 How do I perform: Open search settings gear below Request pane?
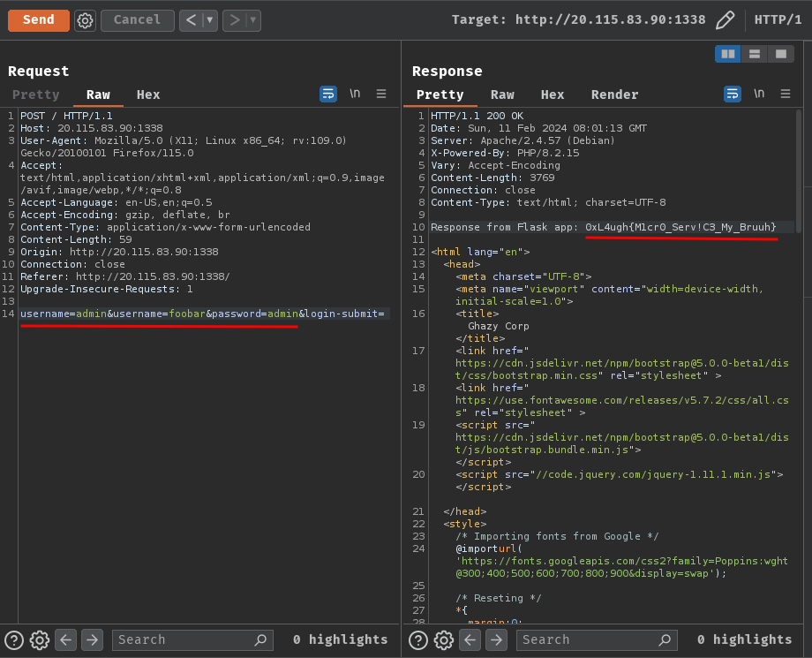(40, 640)
